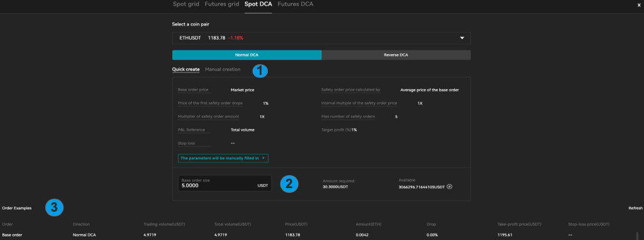Click the transfer icon beside available balance
Image resolution: width=644 pixels, height=240 pixels.
pyautogui.click(x=449, y=187)
